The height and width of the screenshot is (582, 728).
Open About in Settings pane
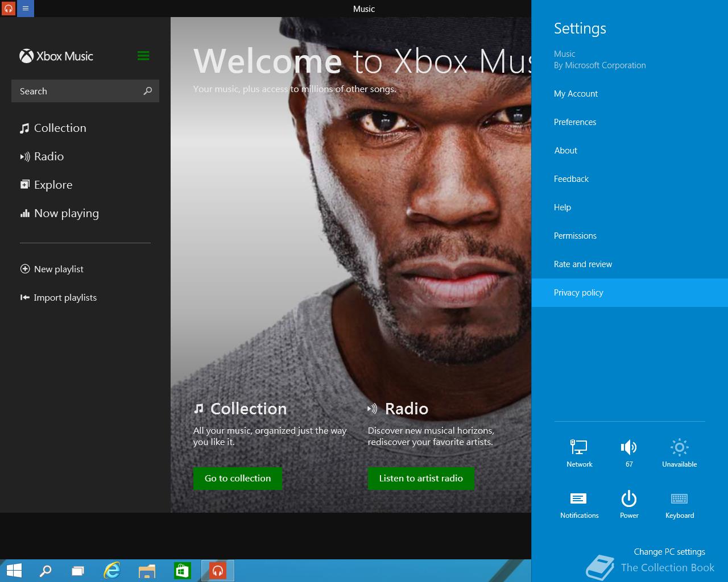pyautogui.click(x=630, y=151)
